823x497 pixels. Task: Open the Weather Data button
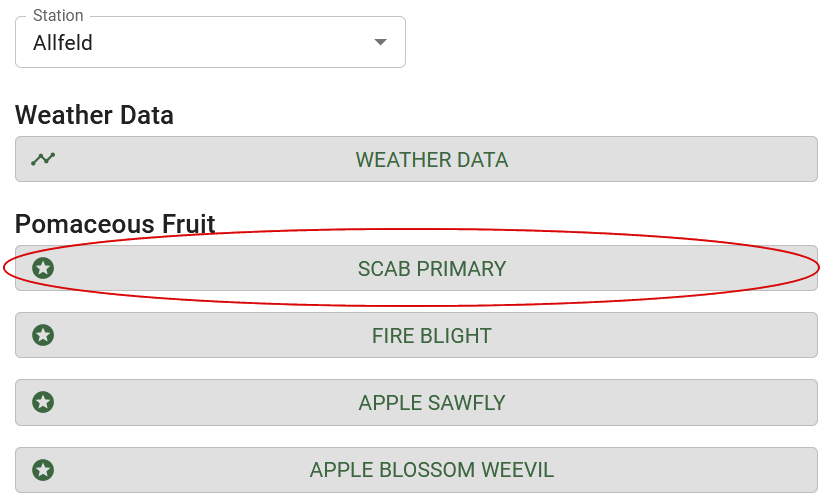(416, 159)
